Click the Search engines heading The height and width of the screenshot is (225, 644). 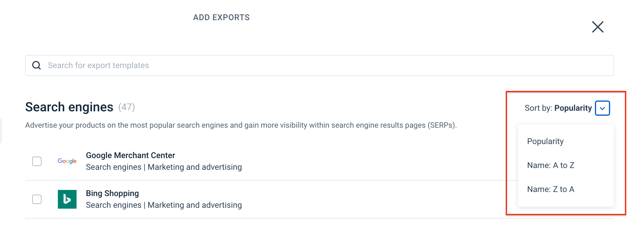tap(69, 107)
